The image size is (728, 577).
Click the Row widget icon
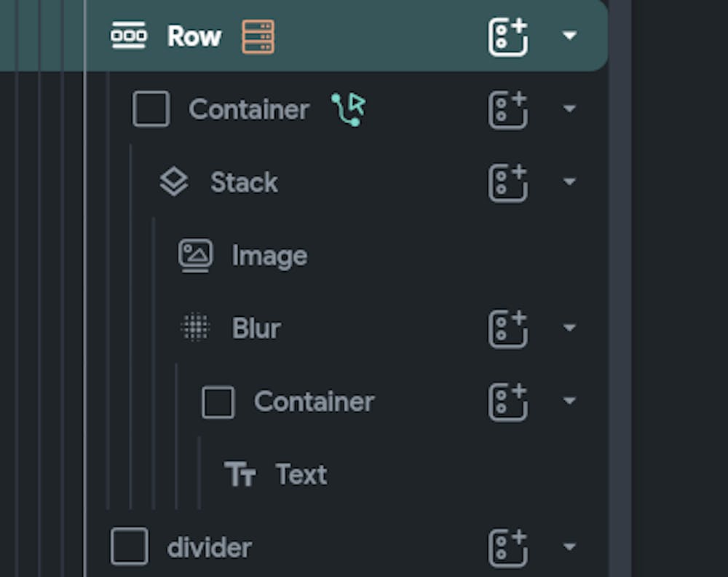click(x=129, y=35)
